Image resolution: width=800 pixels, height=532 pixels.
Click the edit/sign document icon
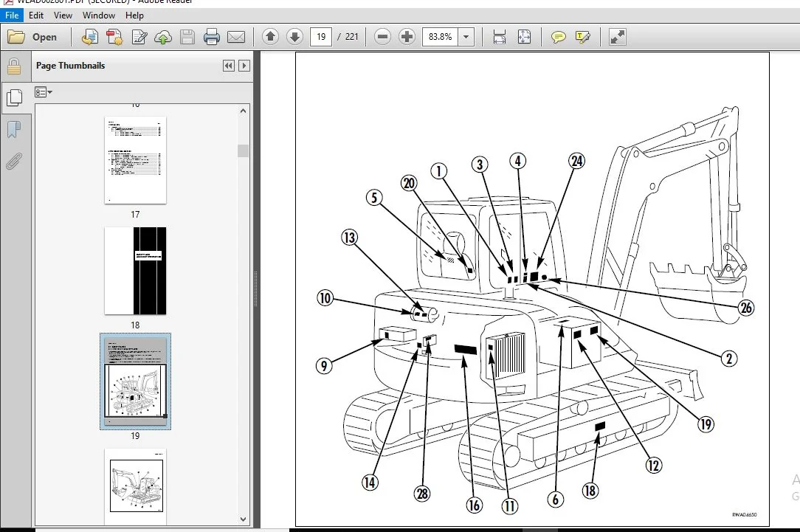click(x=139, y=37)
